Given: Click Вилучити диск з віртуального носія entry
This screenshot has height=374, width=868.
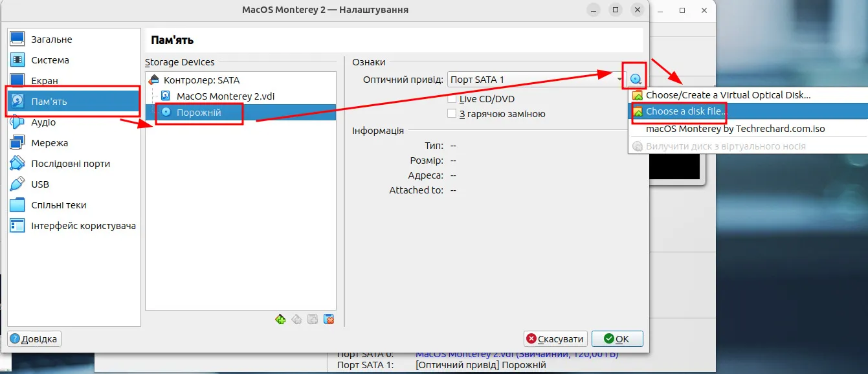Looking at the screenshot, I should point(748,146).
